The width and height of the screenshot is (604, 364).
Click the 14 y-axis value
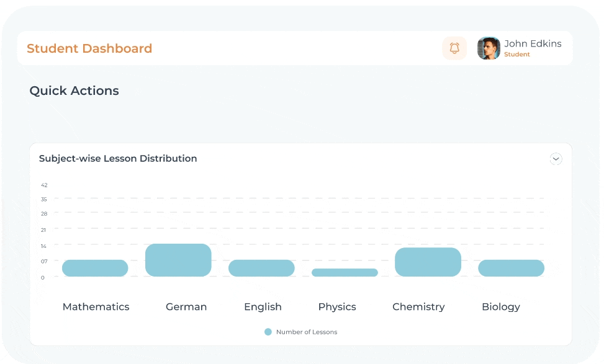(x=43, y=246)
